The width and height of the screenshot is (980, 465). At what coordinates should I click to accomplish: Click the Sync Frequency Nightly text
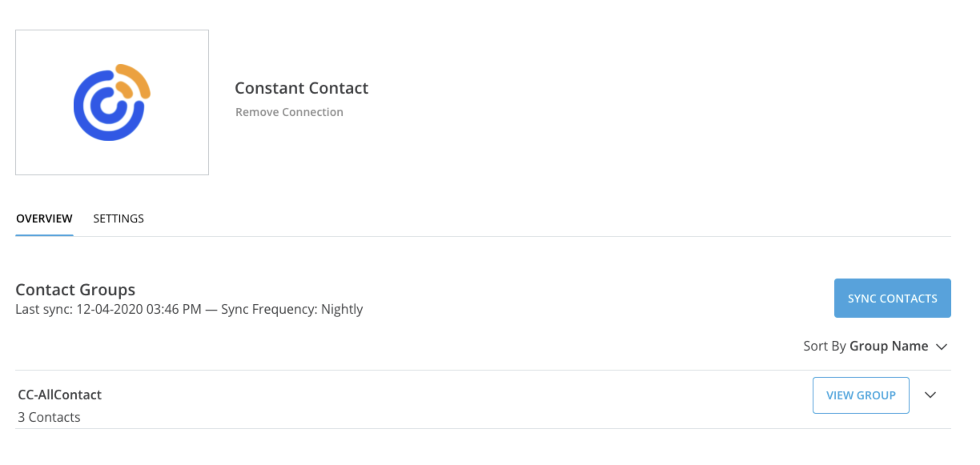(x=292, y=309)
